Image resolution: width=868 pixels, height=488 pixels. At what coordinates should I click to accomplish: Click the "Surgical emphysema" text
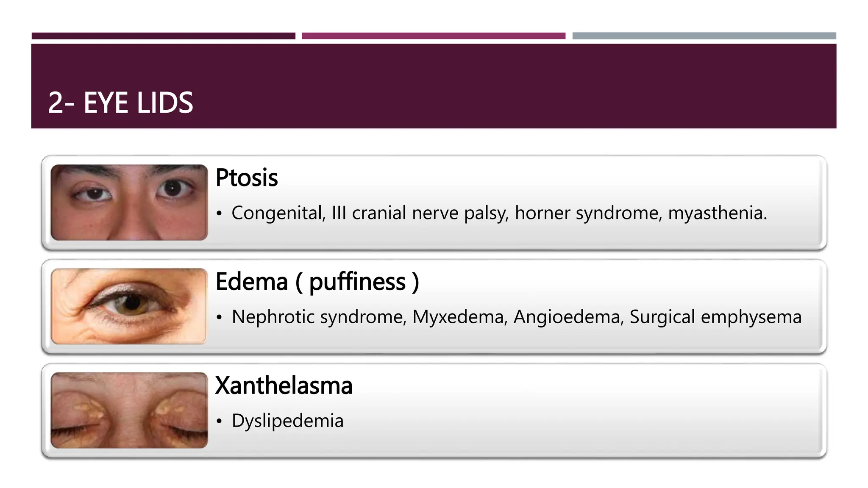pos(715,317)
